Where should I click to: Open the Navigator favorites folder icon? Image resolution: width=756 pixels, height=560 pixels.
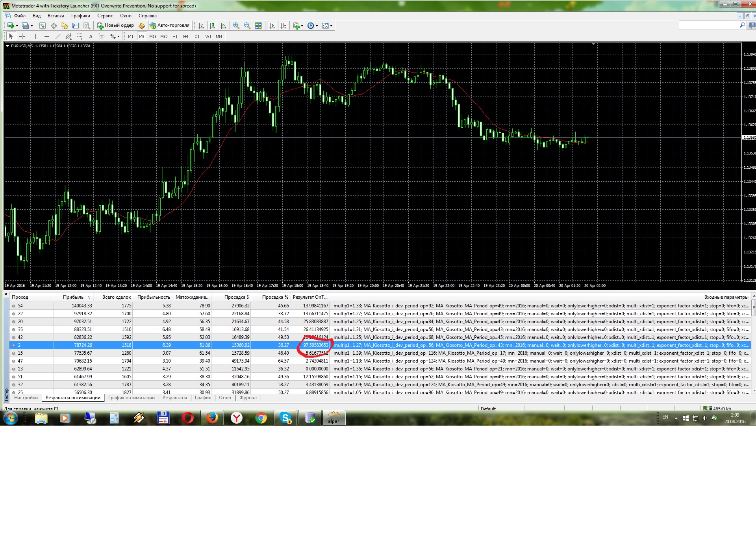point(65,26)
